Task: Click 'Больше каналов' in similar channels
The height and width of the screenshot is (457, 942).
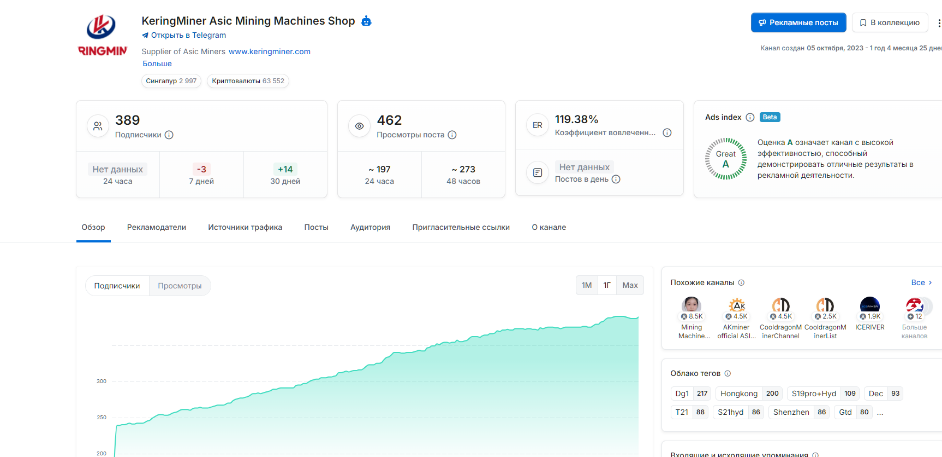Action: (x=914, y=318)
